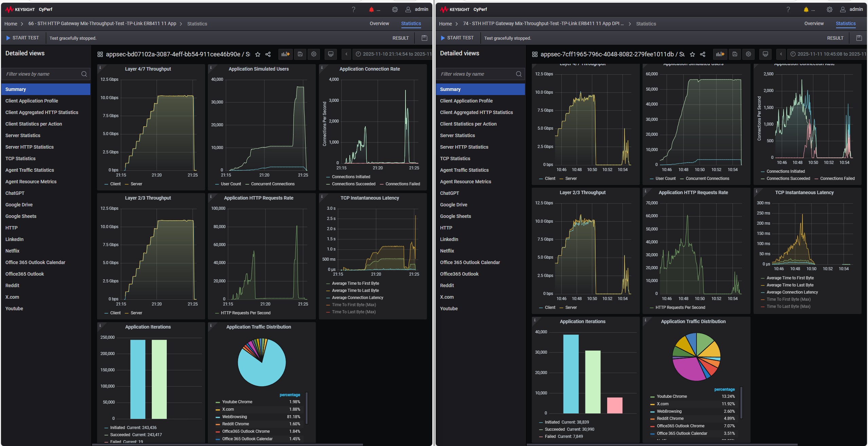Toggle Server series in left Layer 4/7 legend
Image resolution: width=868 pixels, height=446 pixels.
[136, 184]
